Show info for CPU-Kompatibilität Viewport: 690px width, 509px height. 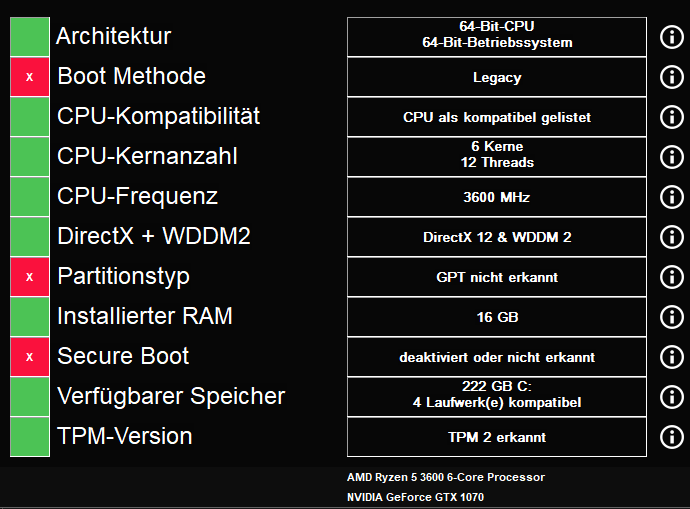672,117
